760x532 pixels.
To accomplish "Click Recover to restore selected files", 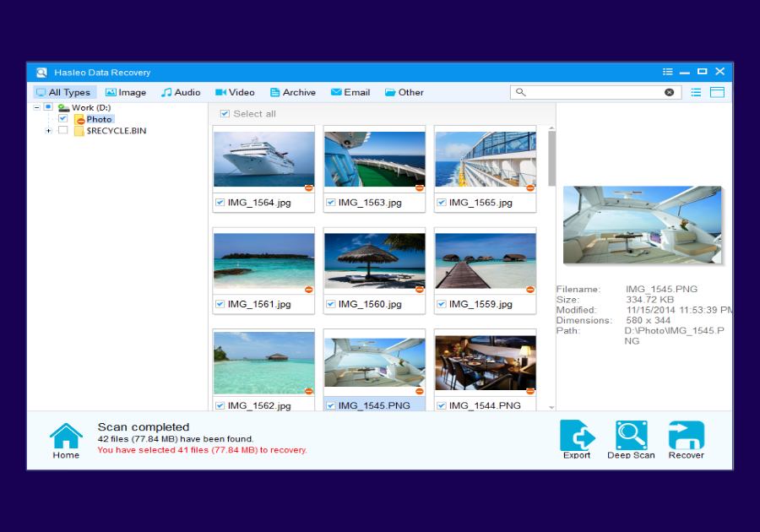I will pos(686,432).
